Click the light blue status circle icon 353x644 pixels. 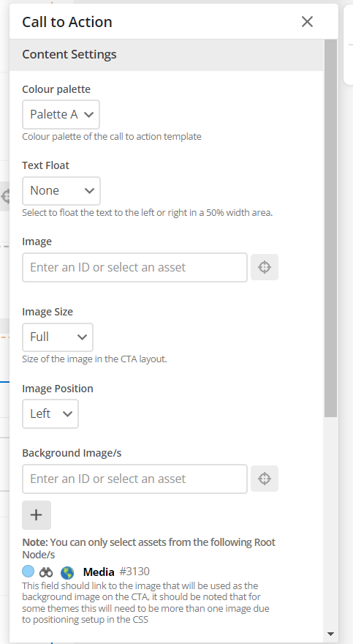click(x=29, y=572)
